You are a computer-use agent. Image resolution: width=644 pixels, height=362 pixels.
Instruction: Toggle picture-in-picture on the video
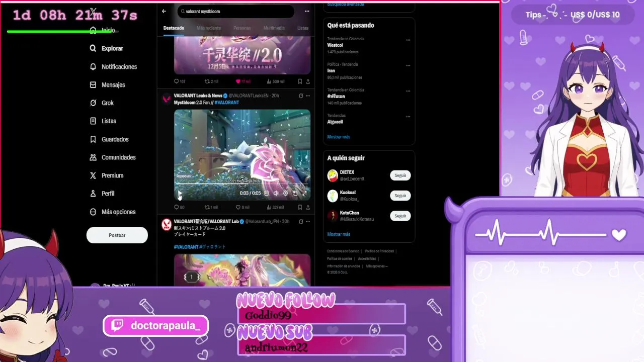(x=295, y=193)
